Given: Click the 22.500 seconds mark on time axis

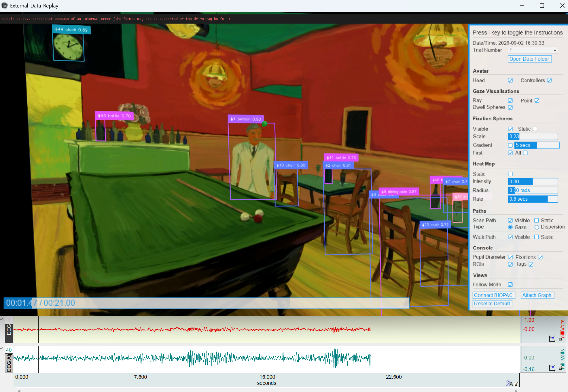Looking at the screenshot, I should click(x=394, y=377).
